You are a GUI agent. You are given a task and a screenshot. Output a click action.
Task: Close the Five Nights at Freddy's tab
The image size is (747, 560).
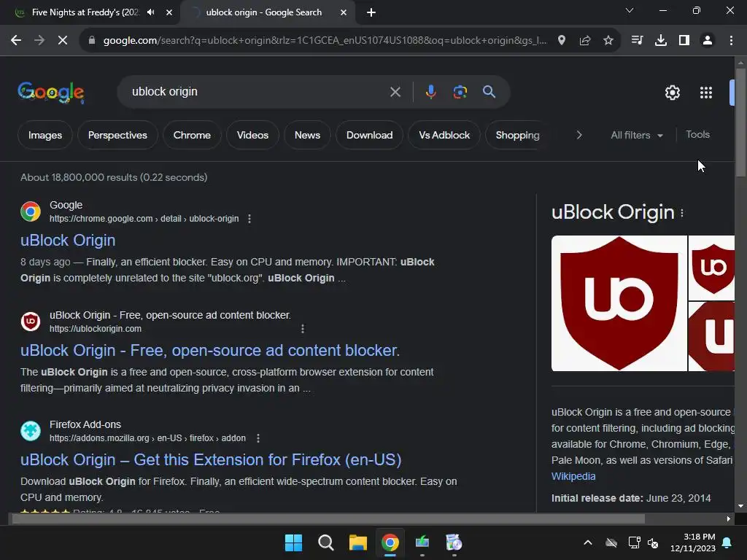click(x=169, y=12)
